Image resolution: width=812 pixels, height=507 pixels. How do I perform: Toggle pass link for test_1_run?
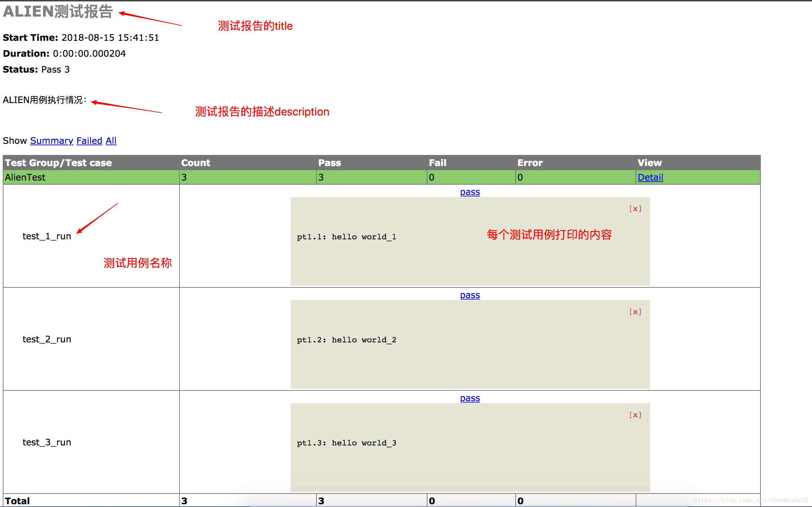pos(470,192)
